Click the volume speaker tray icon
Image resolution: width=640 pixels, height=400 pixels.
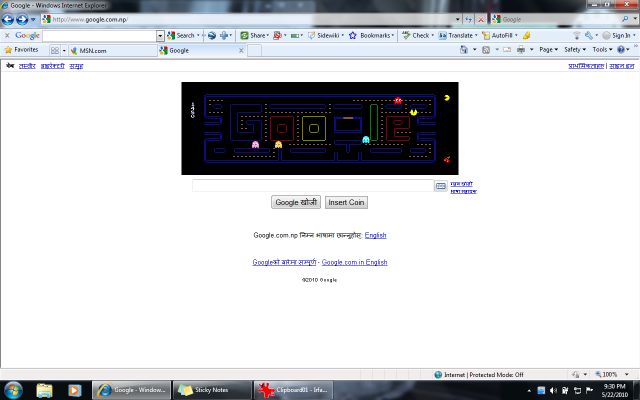[553, 391]
